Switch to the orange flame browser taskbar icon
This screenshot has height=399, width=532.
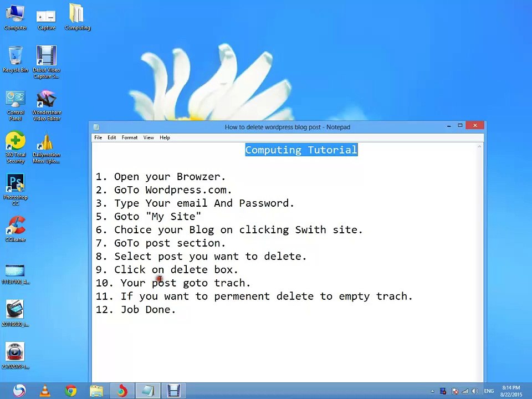(x=122, y=391)
